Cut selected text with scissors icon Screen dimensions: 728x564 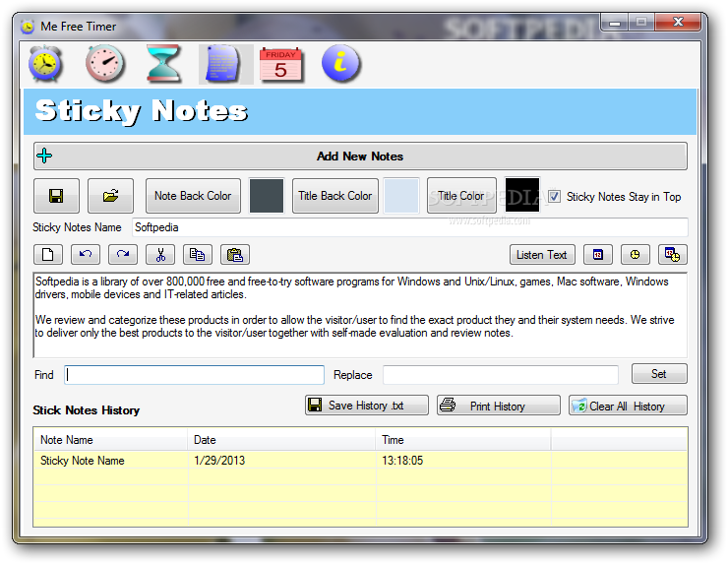160,255
